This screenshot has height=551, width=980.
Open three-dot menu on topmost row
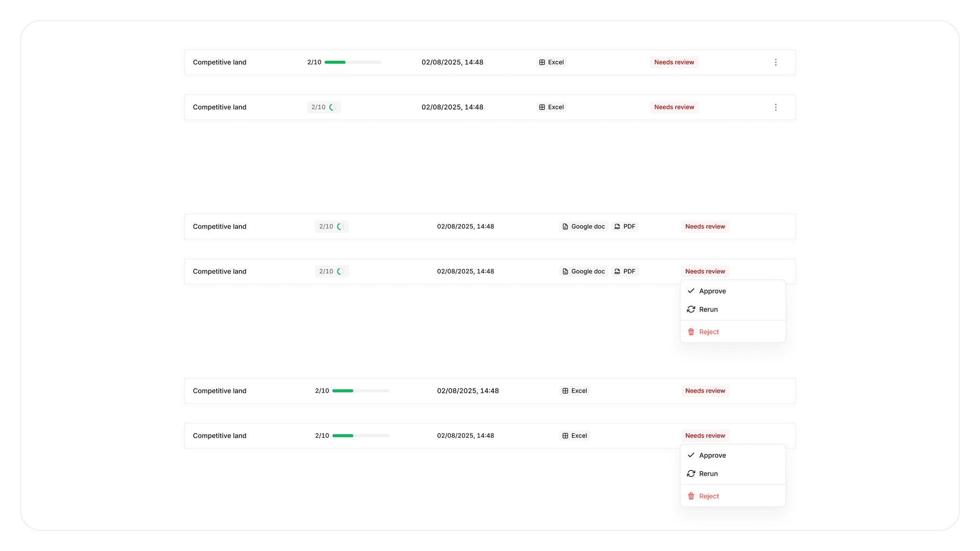point(776,62)
